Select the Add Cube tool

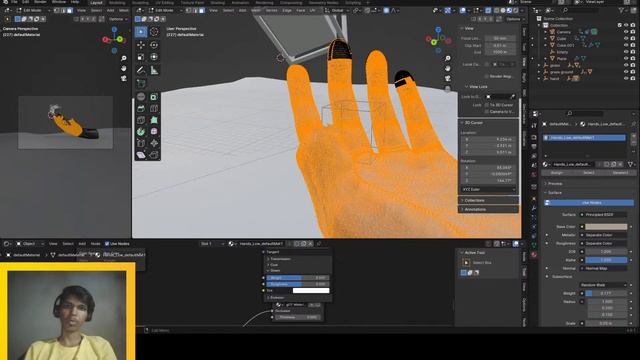tap(141, 84)
